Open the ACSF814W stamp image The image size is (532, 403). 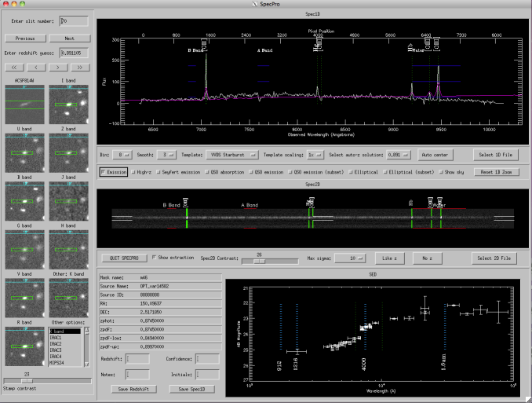tap(25, 103)
